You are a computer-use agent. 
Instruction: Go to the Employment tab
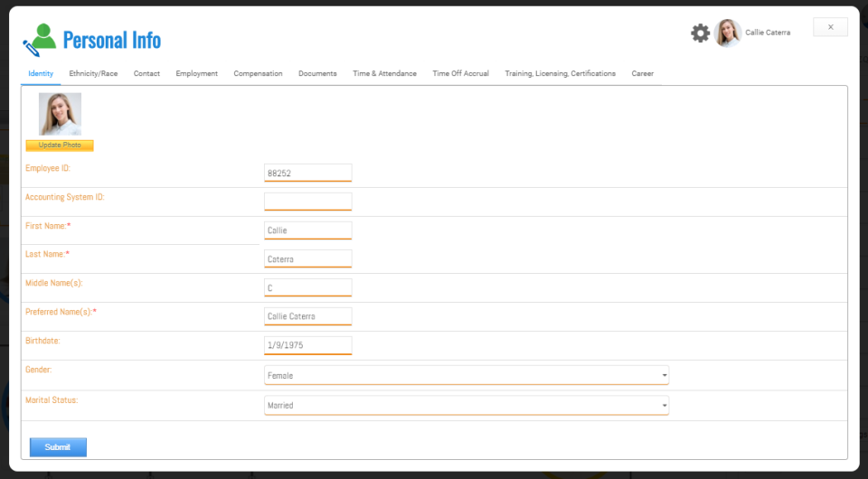tap(196, 73)
